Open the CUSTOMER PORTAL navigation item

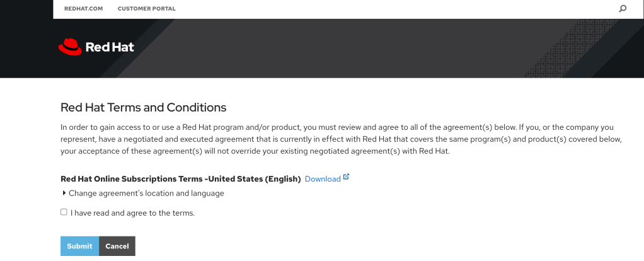(147, 9)
